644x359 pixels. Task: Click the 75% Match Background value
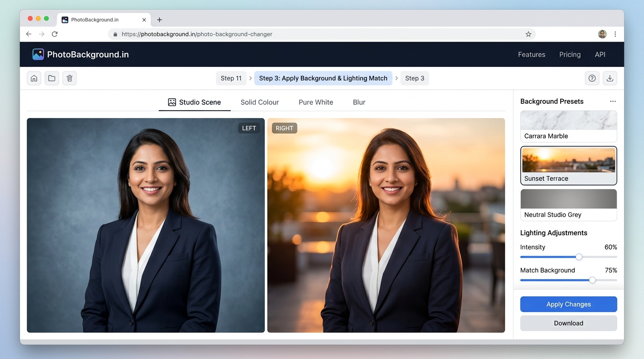(611, 270)
